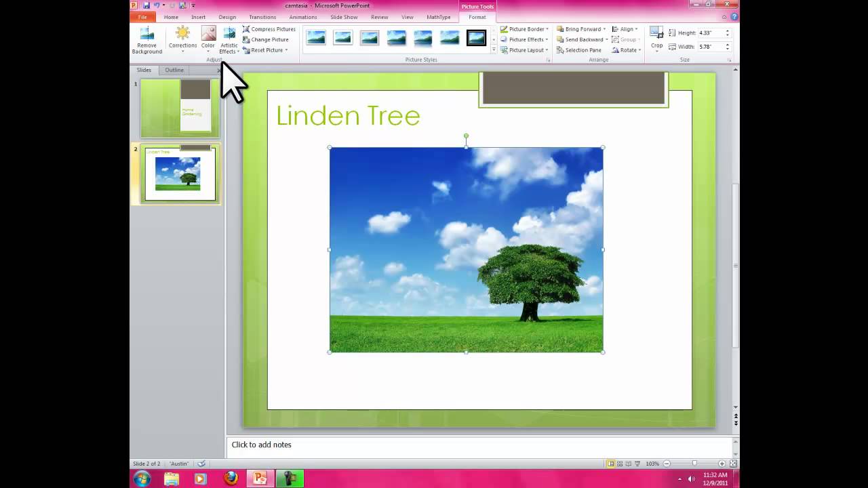Click the volume icon in system tray
The image size is (868, 488).
[x=692, y=479]
